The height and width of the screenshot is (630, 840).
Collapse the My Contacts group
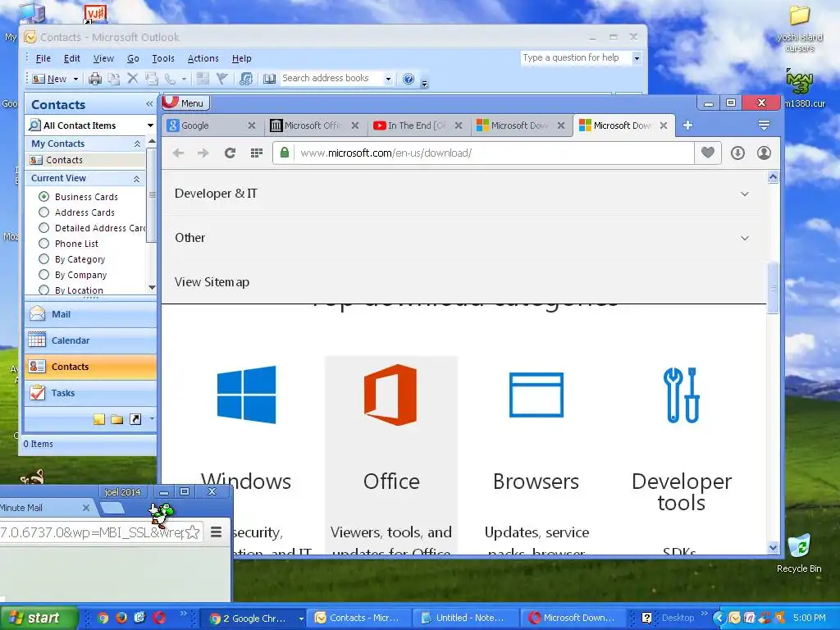(137, 144)
